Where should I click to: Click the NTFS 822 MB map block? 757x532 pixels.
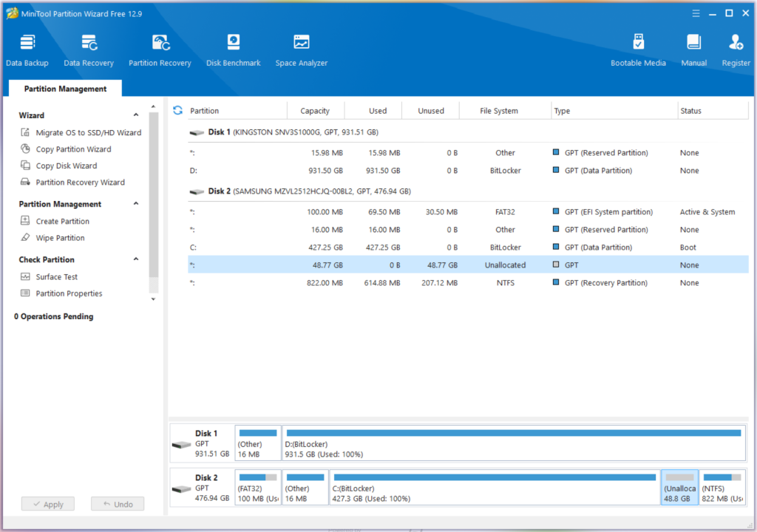click(722, 488)
